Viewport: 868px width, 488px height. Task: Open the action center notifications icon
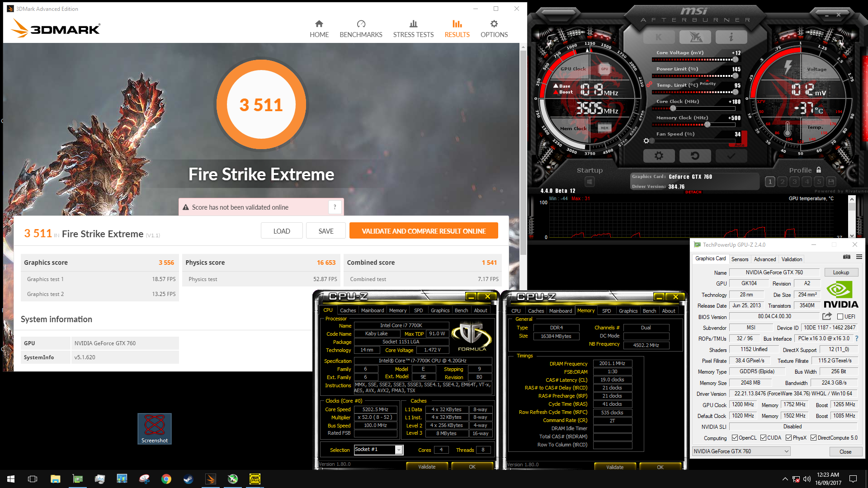[x=853, y=479]
